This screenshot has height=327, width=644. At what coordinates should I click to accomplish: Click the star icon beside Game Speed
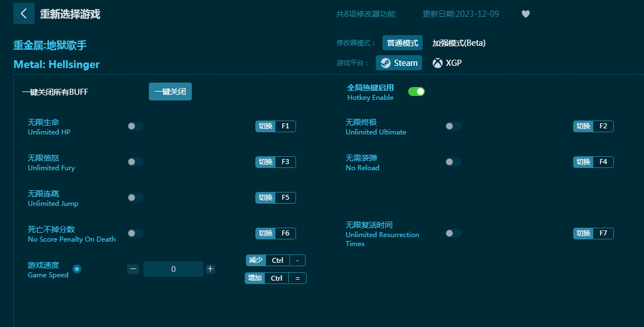tap(77, 269)
